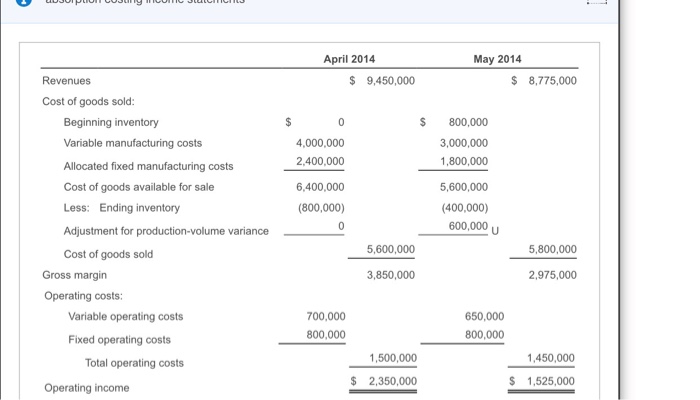Select the 600,000 production-volume variance value
This screenshot has height=400, width=700.
[x=468, y=226]
